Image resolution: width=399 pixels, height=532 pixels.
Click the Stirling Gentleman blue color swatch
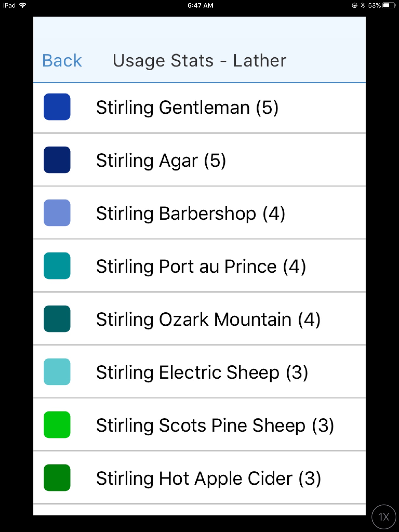[x=57, y=107]
